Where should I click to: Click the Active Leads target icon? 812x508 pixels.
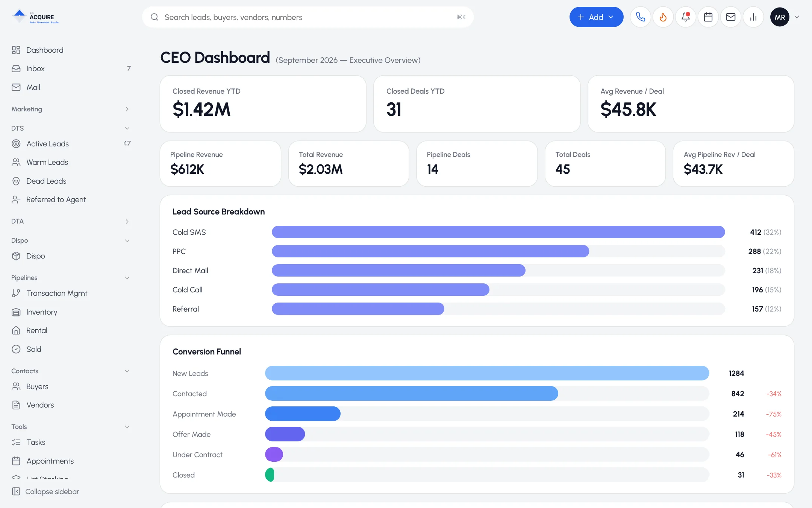[16, 144]
